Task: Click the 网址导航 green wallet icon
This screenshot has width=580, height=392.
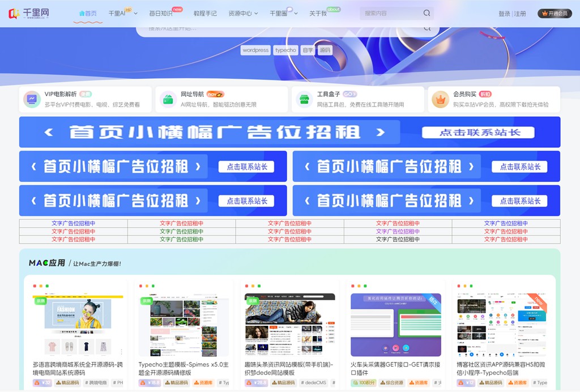Action: point(168,100)
